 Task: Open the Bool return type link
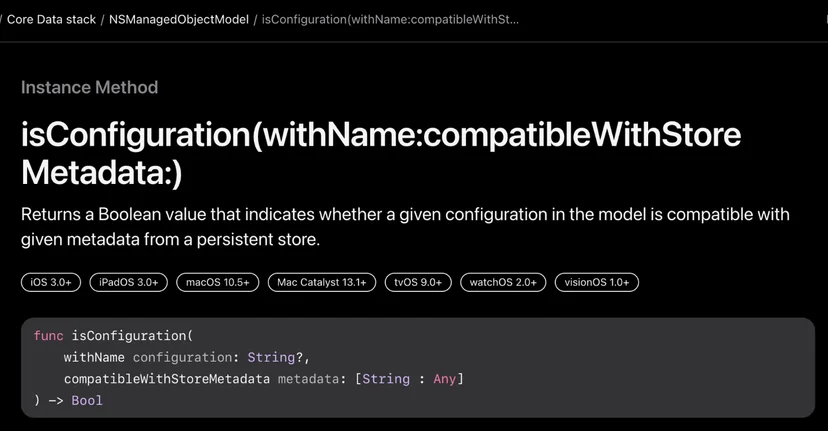point(87,401)
